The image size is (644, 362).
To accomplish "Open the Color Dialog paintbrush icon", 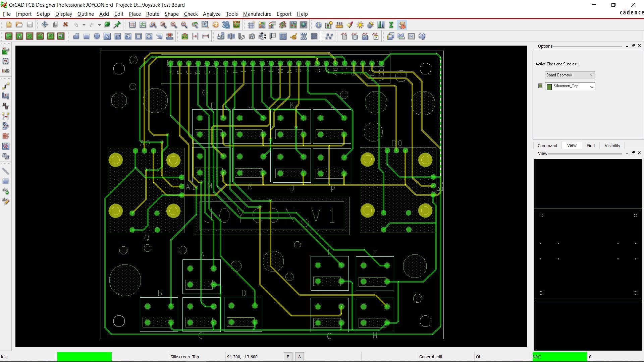I will point(350,25).
